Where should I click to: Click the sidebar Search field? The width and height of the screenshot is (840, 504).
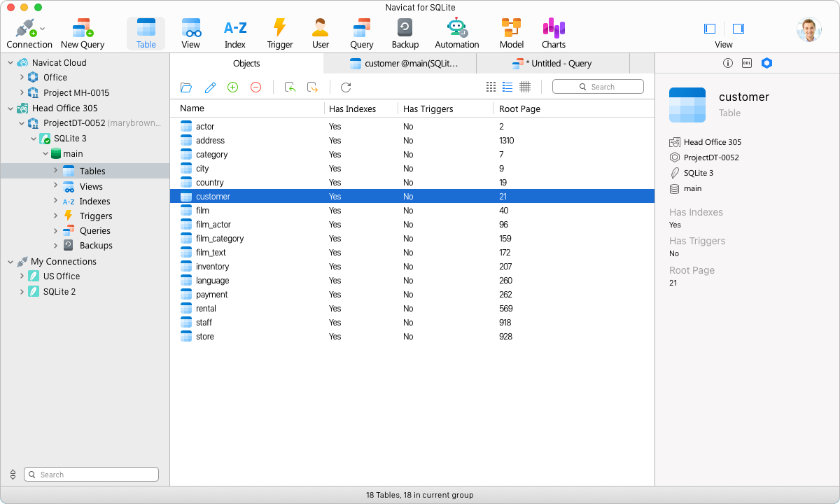pos(91,475)
